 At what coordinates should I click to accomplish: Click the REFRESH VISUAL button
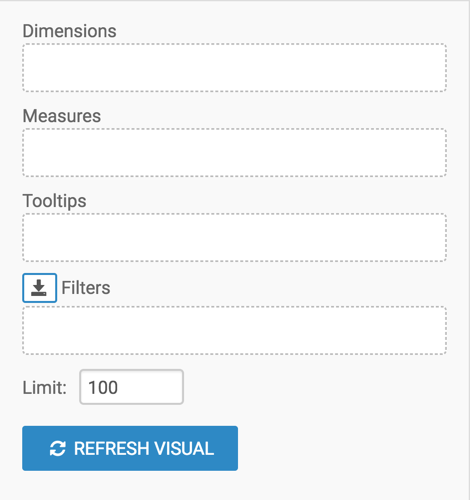tap(130, 448)
